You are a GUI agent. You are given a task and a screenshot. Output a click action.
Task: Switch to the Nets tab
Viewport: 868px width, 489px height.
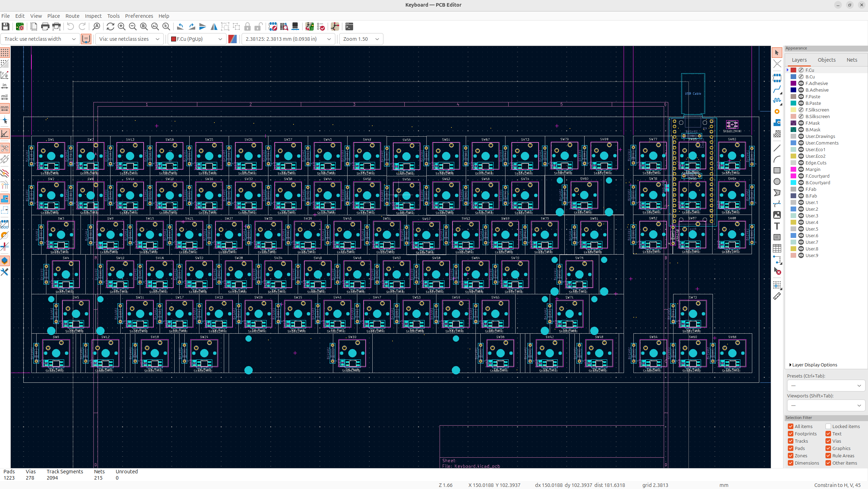(852, 60)
